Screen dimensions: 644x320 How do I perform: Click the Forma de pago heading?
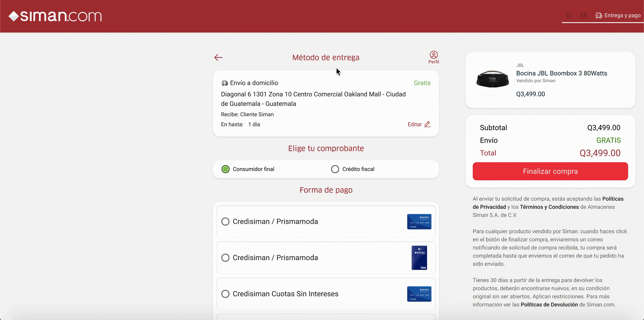pos(326,190)
